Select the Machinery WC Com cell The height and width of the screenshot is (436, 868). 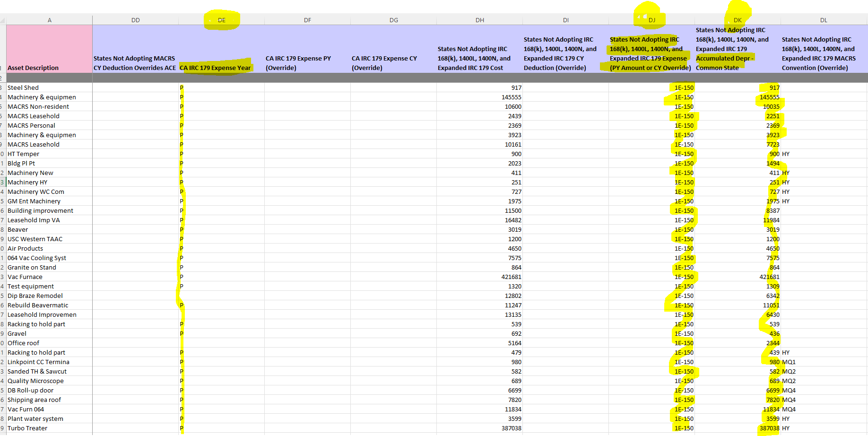click(x=49, y=192)
